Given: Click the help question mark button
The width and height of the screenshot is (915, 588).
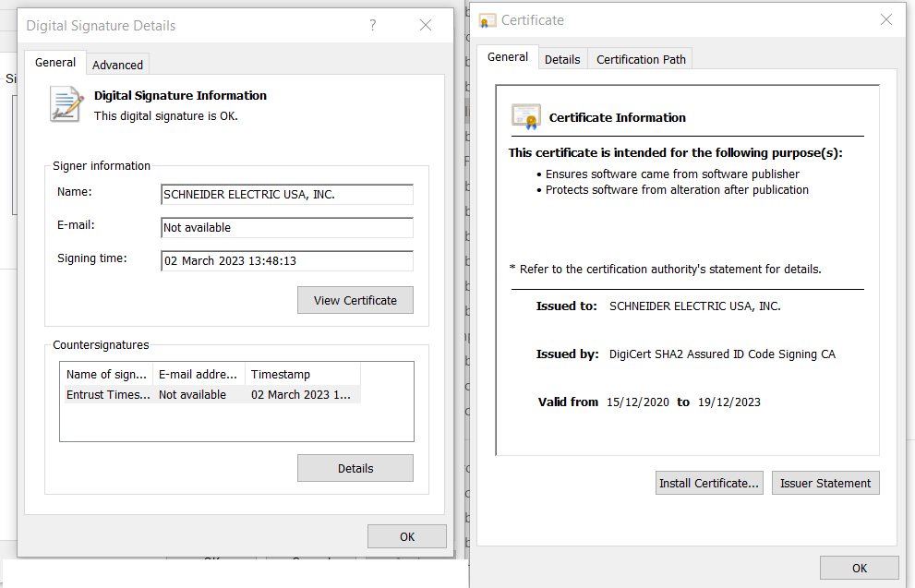Looking at the screenshot, I should pos(373,26).
